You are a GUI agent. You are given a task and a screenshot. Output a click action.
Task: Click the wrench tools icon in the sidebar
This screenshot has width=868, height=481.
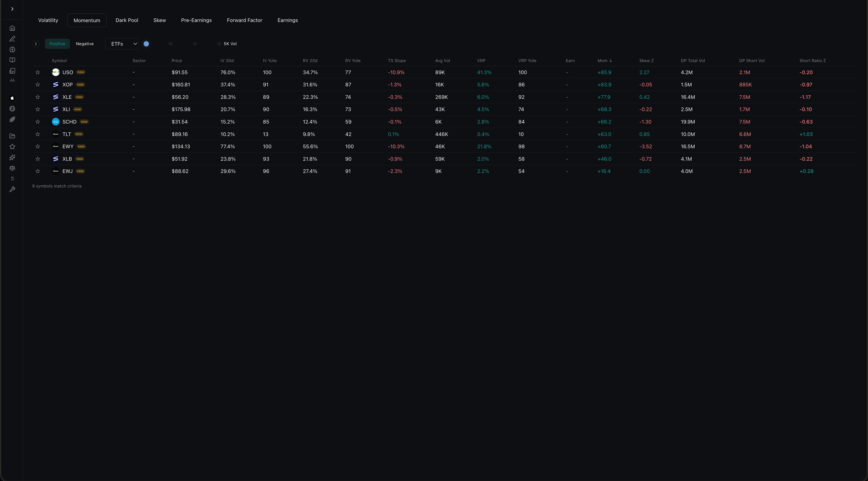click(x=12, y=189)
